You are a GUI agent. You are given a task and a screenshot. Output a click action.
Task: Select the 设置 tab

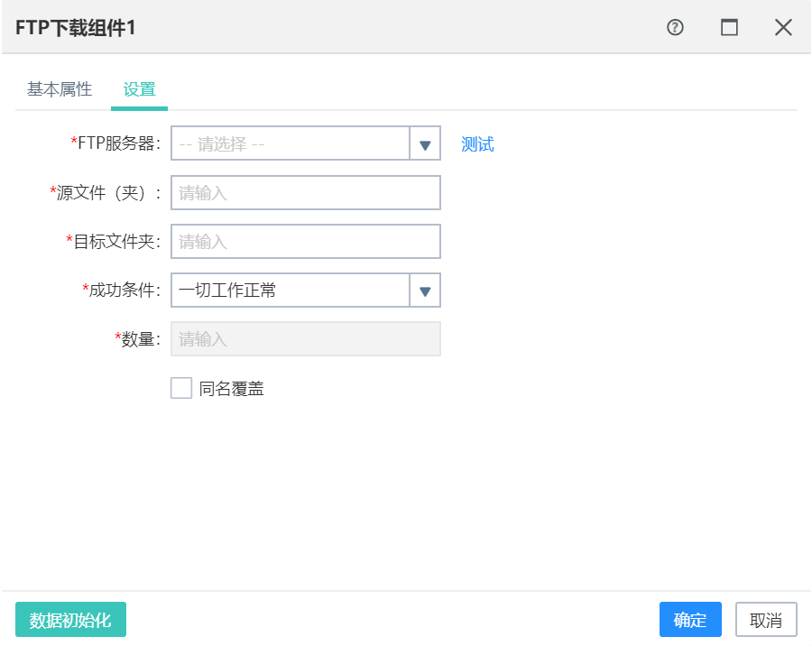pyautogui.click(x=139, y=89)
